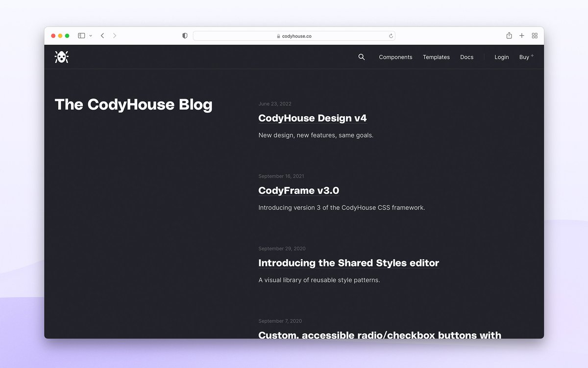Screen dimensions: 588x368
Task: Reload the page via refresh icon
Action: 391,36
